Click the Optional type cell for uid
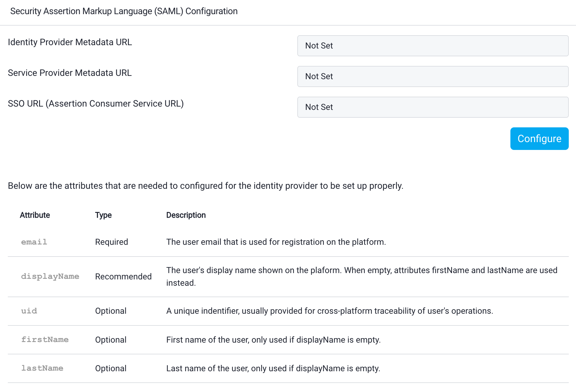 click(110, 311)
